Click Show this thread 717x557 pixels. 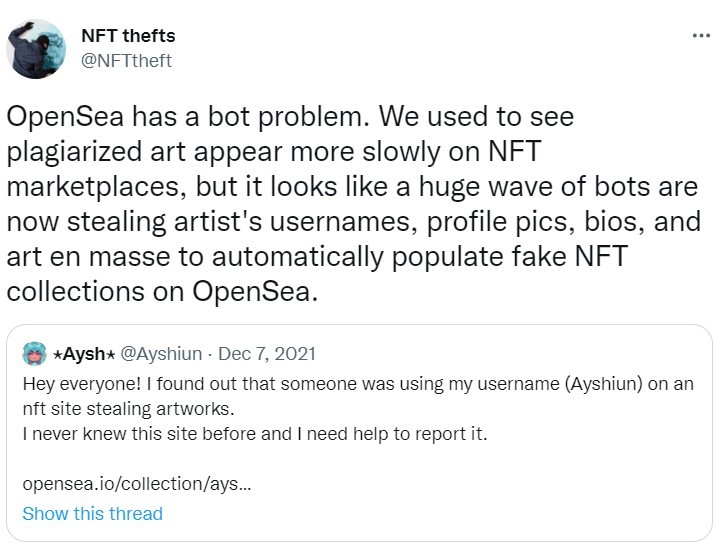tap(92, 514)
